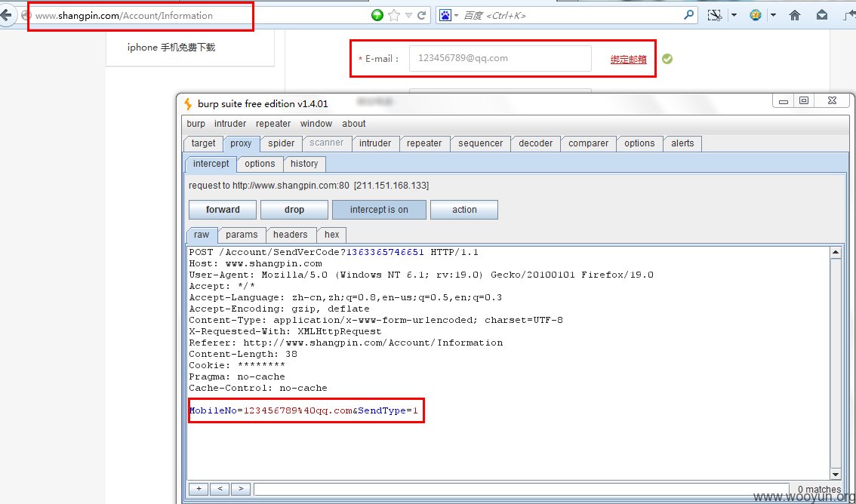Click the browser back arrow
Image resolution: width=856 pixels, height=504 pixels.
[x=5, y=15]
